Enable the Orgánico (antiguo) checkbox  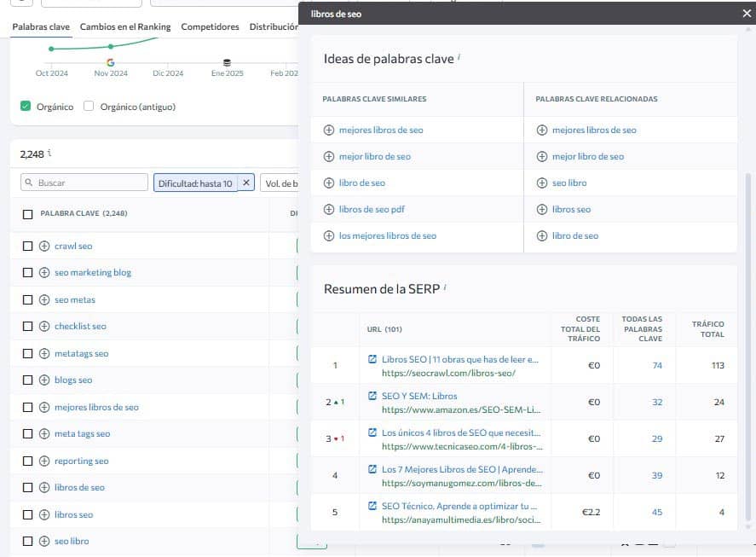click(89, 107)
